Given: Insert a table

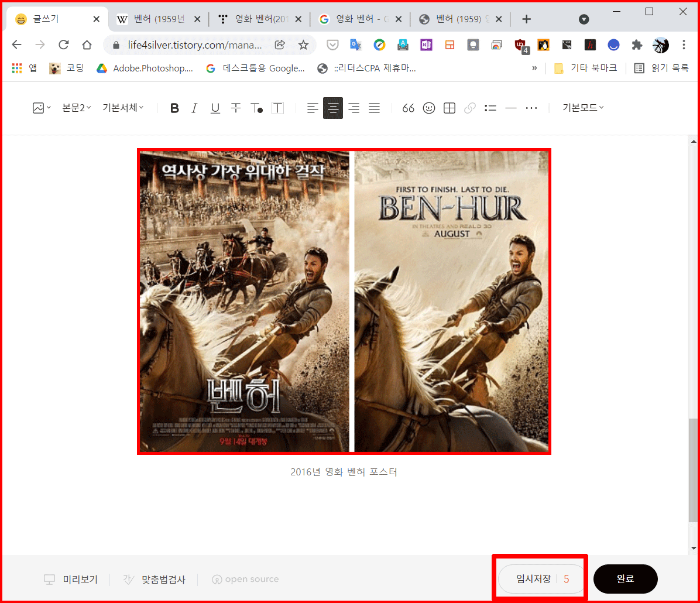Looking at the screenshot, I should [x=449, y=108].
